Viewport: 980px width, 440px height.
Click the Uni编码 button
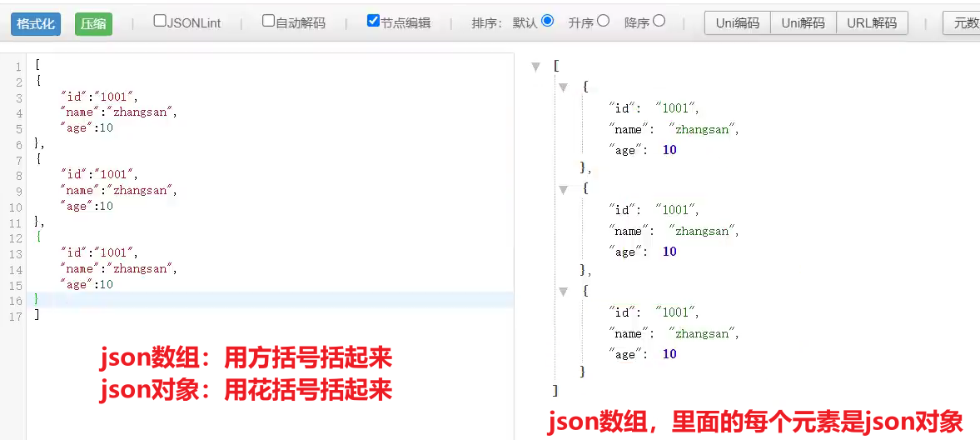tap(738, 23)
